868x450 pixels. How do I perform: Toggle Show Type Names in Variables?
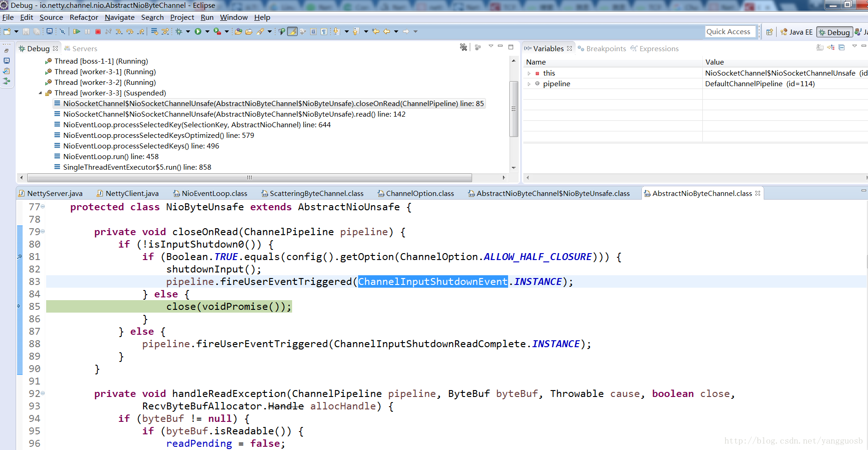(820, 47)
